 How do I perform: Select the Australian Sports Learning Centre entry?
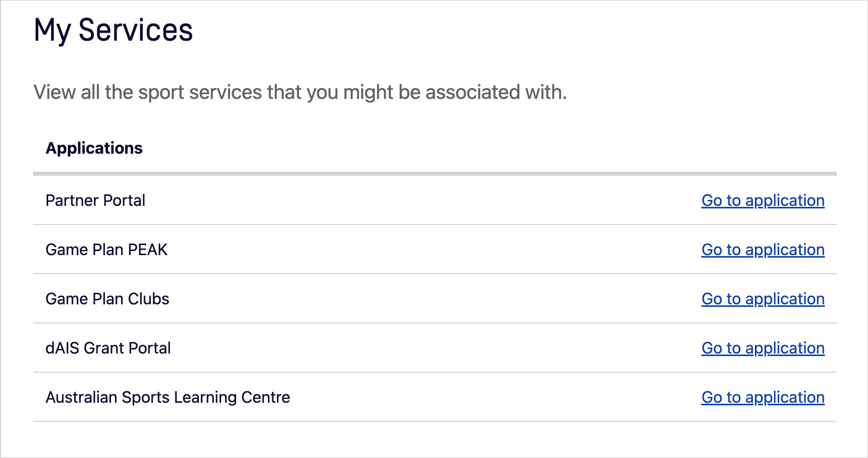168,397
